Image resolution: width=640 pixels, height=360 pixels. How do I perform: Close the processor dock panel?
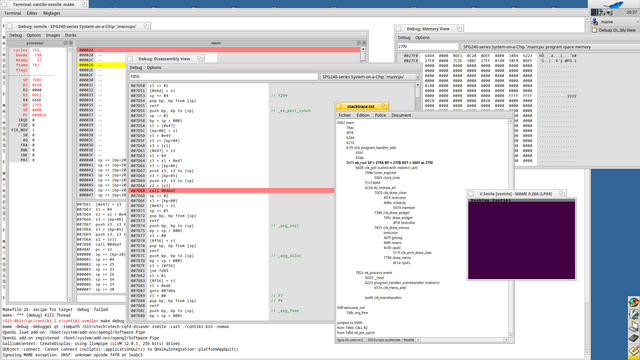coord(71,43)
